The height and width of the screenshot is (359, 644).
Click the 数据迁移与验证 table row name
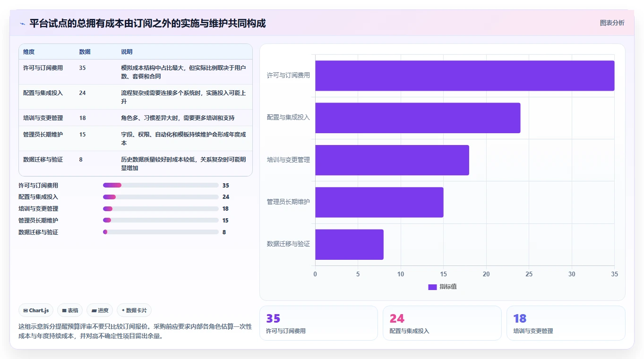43,160
